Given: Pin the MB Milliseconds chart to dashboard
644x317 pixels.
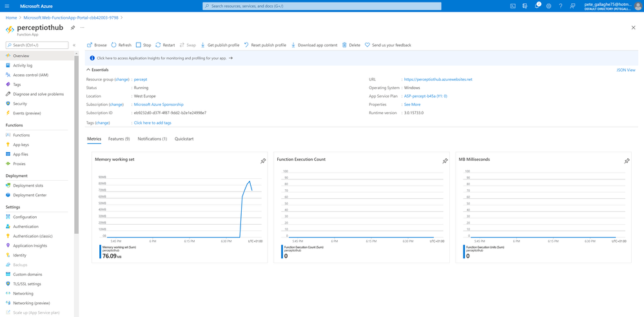Looking at the screenshot, I should pos(627,161).
